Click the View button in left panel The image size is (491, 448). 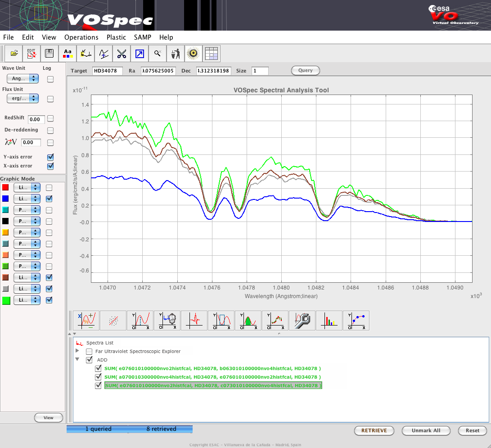click(x=49, y=418)
